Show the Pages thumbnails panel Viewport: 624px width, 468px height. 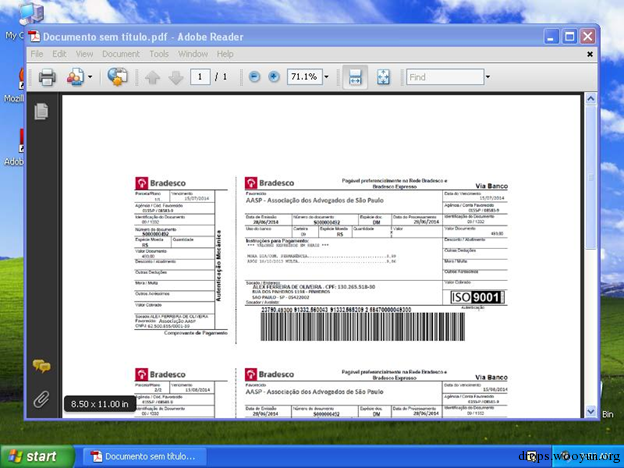coord(41,111)
